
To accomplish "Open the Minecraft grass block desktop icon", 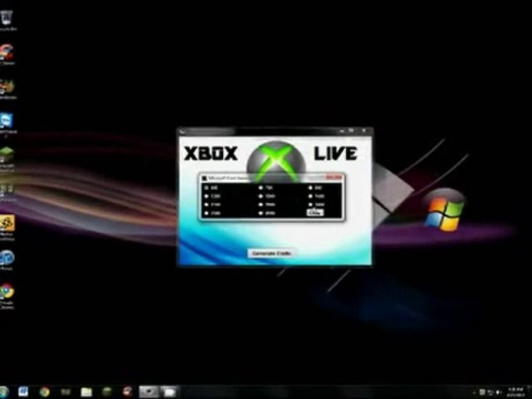I will click(x=7, y=158).
